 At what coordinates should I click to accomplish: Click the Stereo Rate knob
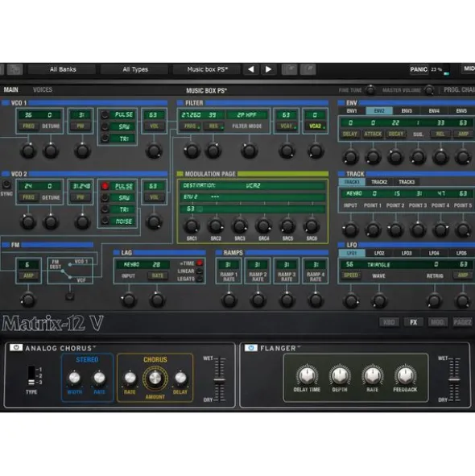99,378
